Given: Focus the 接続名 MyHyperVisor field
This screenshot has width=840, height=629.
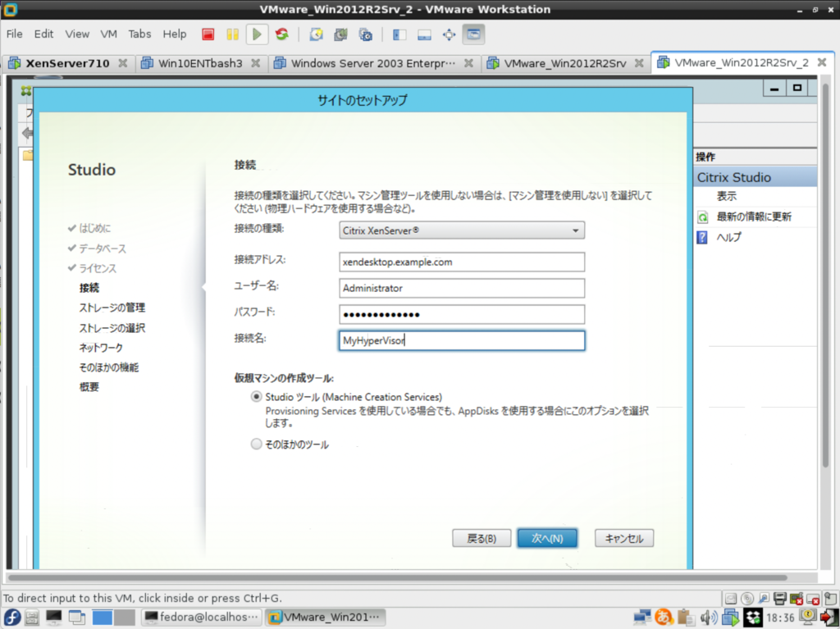Looking at the screenshot, I should [x=462, y=341].
